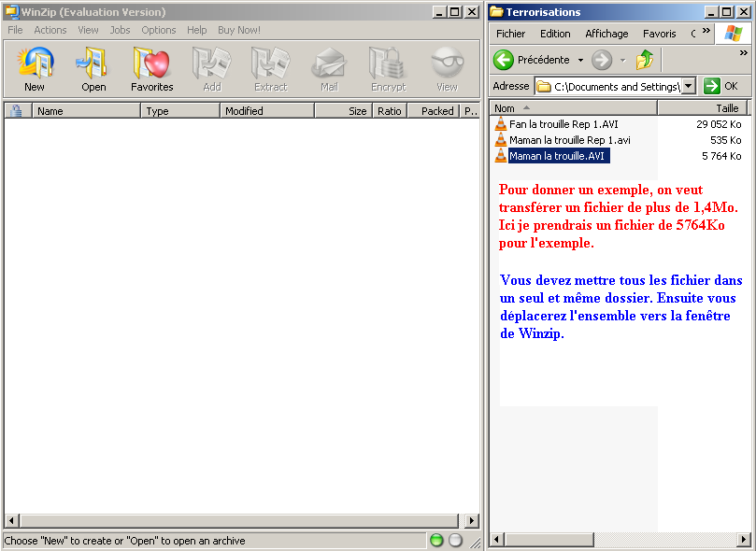756x551 pixels.
Task: Click the padlock column header icon
Action: point(17,111)
